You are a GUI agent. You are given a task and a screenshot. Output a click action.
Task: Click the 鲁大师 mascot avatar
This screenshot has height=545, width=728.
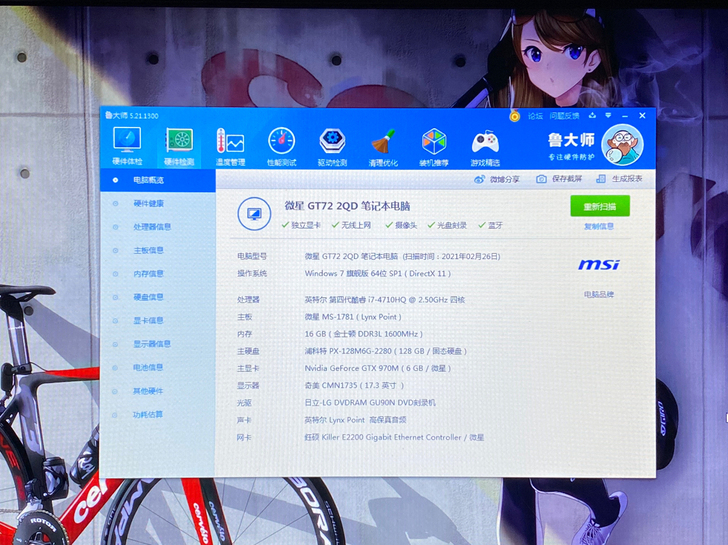tap(622, 145)
